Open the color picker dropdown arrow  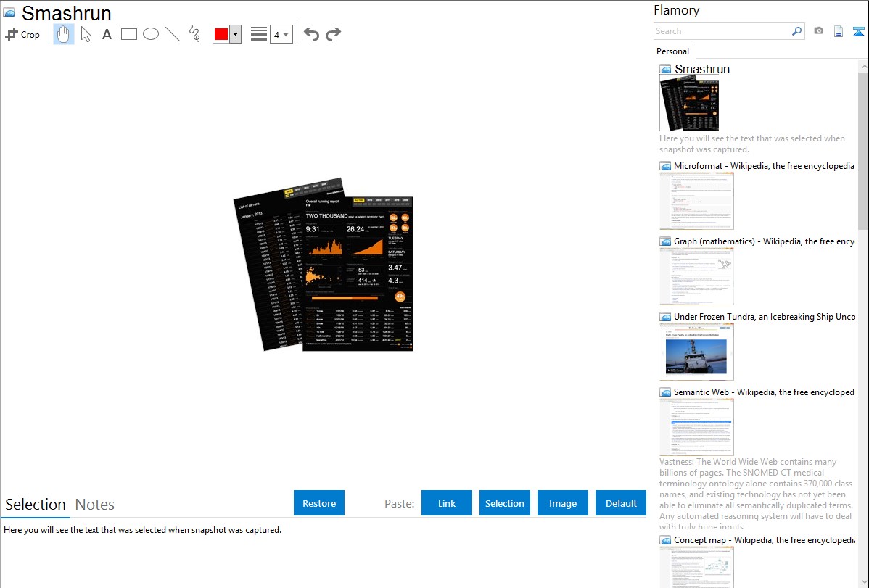coord(236,34)
